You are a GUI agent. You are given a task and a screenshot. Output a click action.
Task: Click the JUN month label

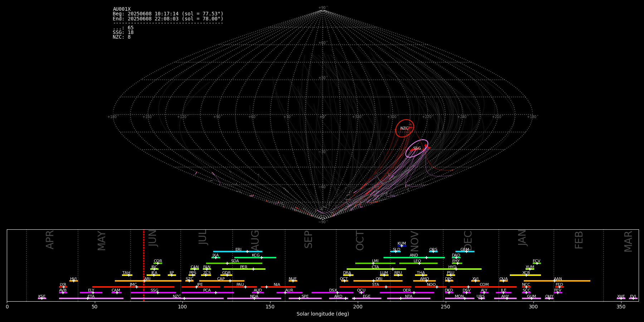coord(153,239)
